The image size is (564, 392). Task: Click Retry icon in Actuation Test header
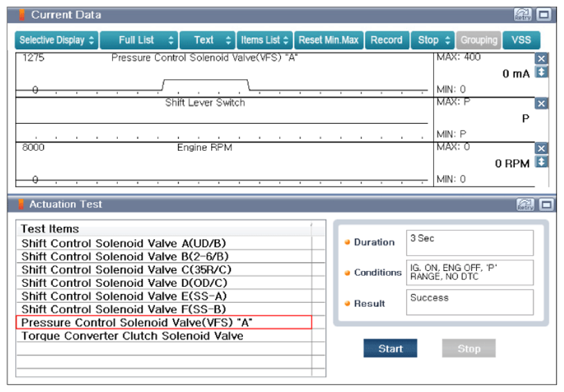point(525,205)
